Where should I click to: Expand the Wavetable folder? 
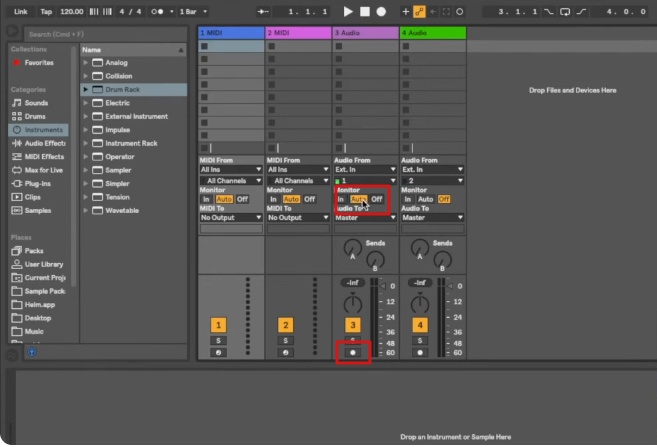(85, 210)
